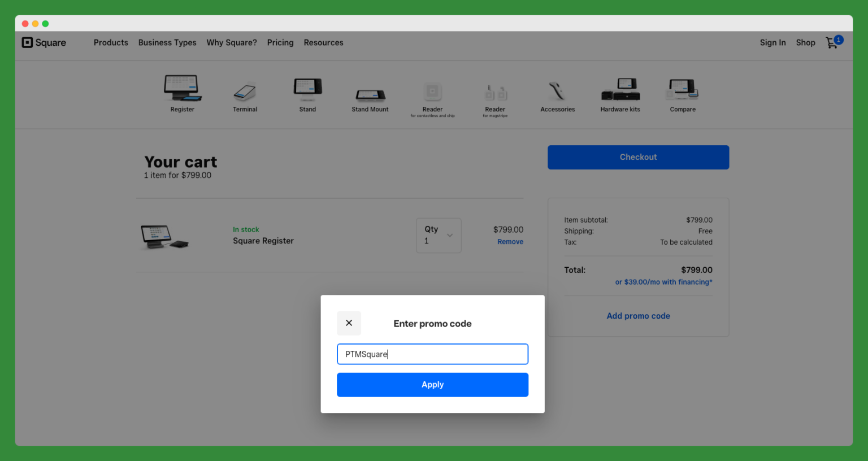Click the macOS red close window button

tap(25, 24)
